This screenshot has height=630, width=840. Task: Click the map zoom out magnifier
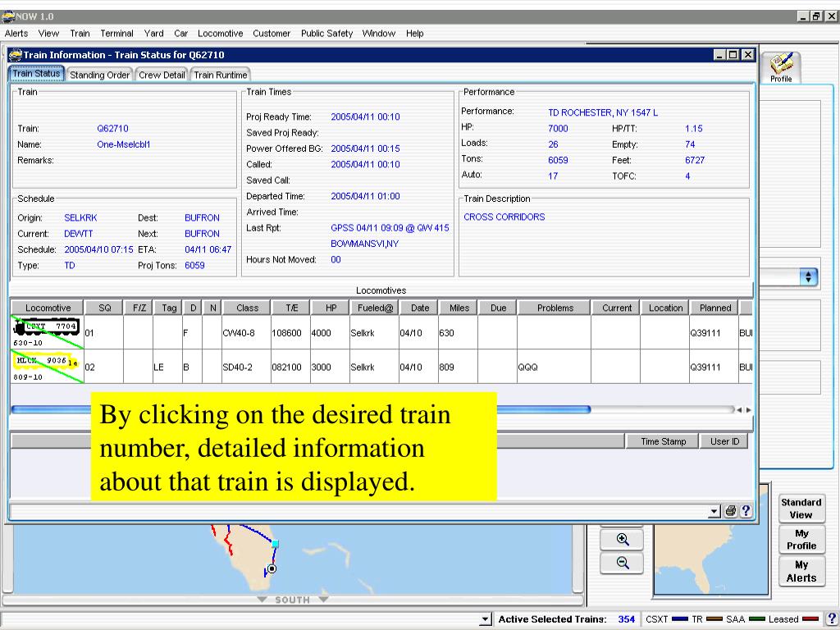[622, 563]
